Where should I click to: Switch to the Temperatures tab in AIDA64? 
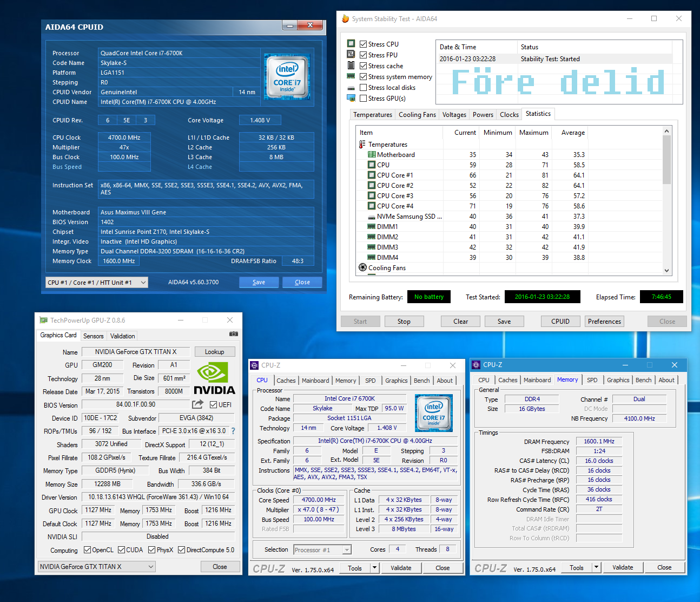373,115
